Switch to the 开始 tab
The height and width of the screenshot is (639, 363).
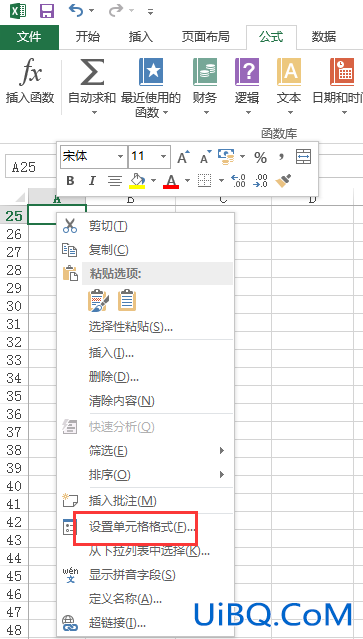tap(88, 37)
